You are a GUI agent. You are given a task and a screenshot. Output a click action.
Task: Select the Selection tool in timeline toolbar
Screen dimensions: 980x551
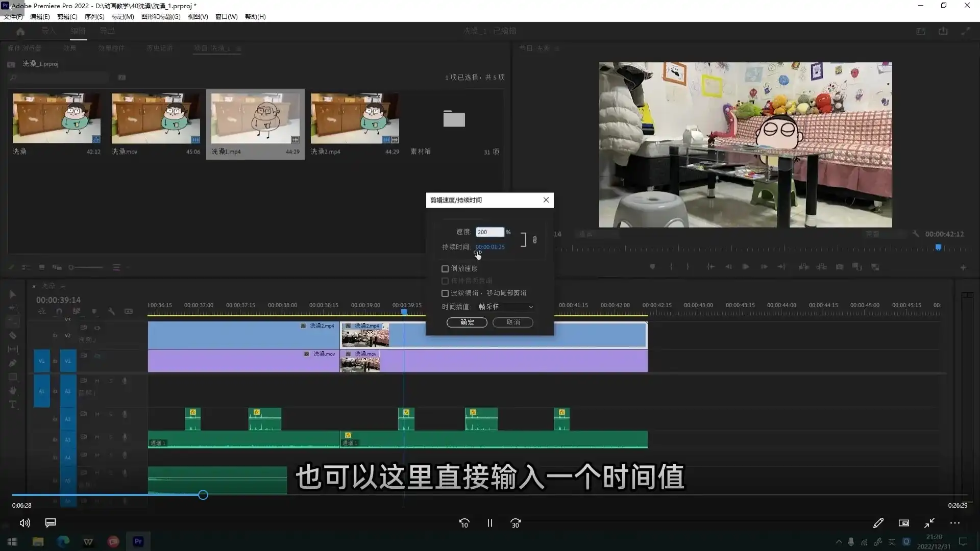(13, 295)
